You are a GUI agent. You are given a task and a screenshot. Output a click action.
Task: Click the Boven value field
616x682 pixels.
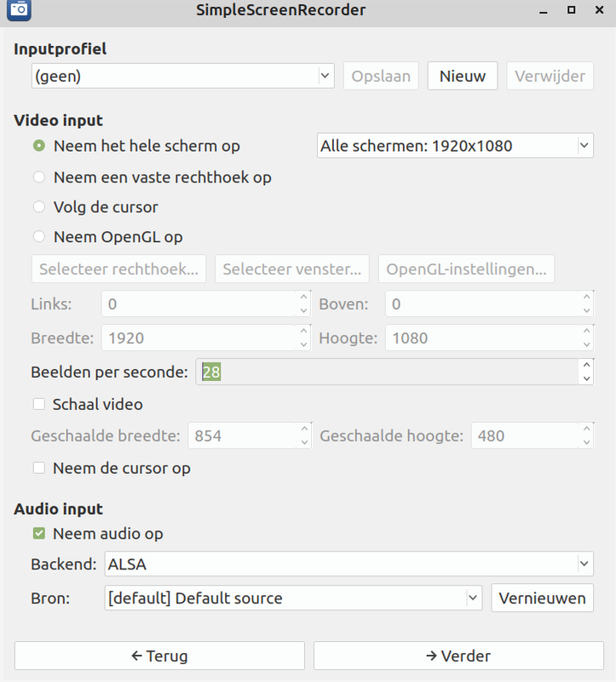[481, 303]
